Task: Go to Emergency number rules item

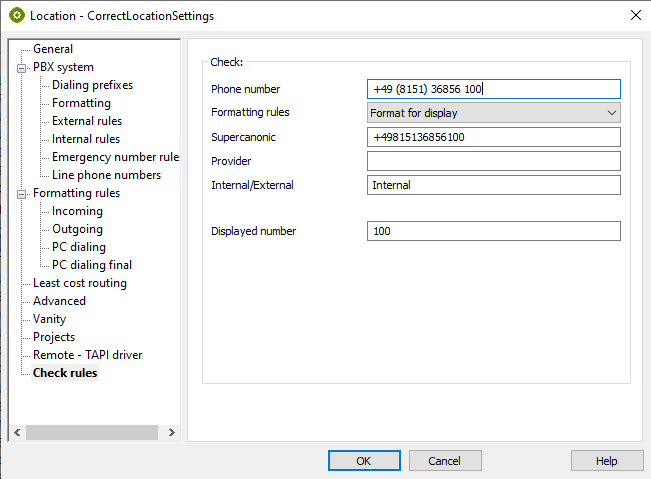Action: click(x=115, y=157)
